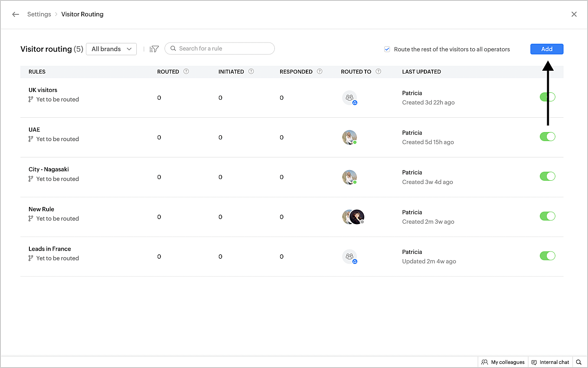
Task: Click the UK visitors department icon
Action: pyautogui.click(x=350, y=98)
